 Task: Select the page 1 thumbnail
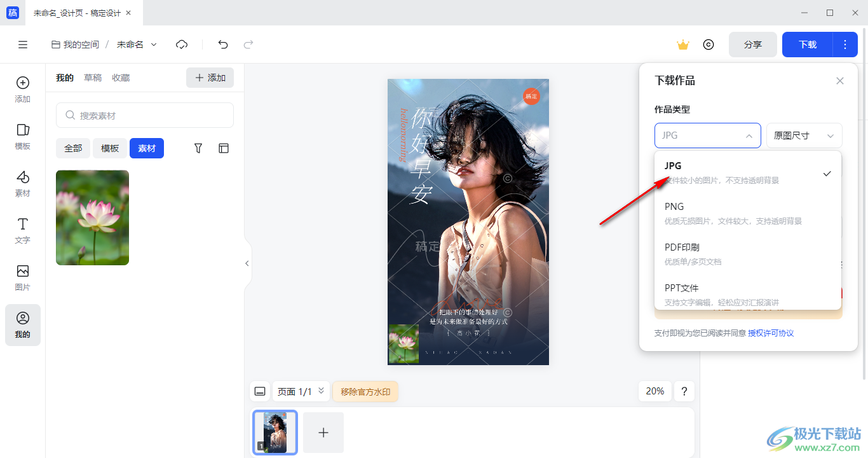point(275,433)
